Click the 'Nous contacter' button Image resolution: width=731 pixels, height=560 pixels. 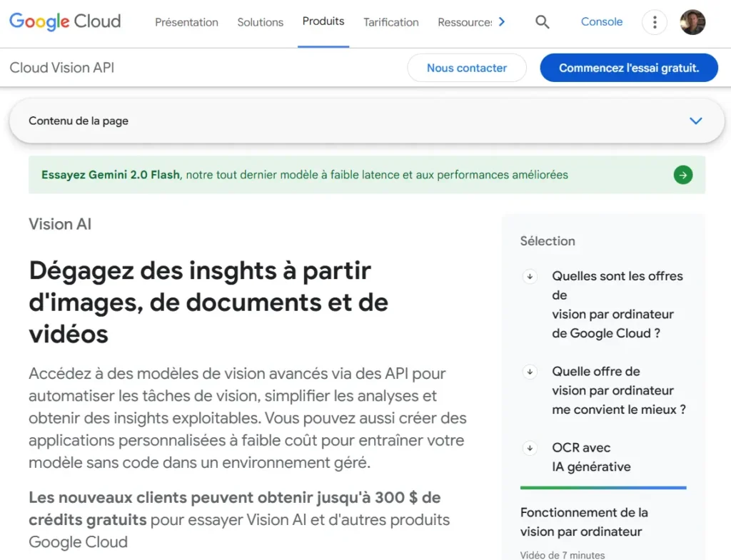click(x=467, y=68)
